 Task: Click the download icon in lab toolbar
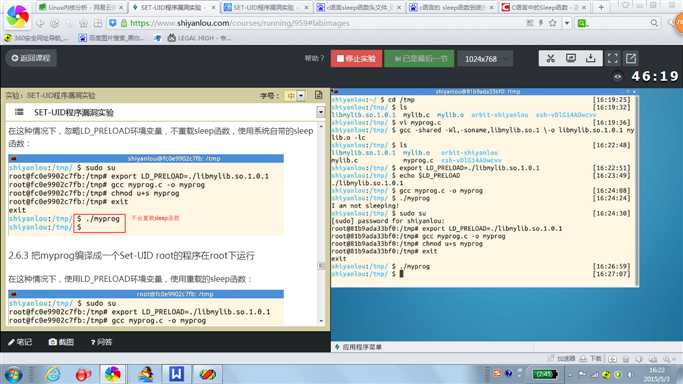coord(591,58)
